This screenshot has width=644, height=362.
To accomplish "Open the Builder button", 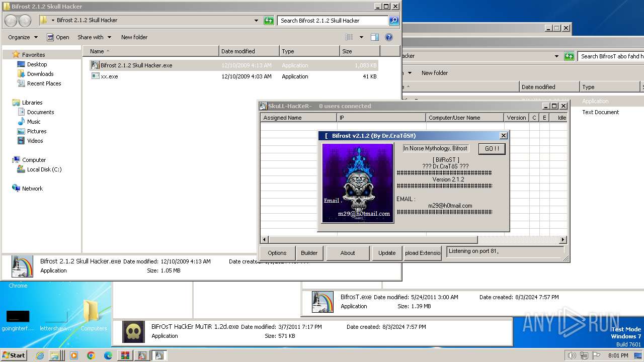I will pos(309,253).
